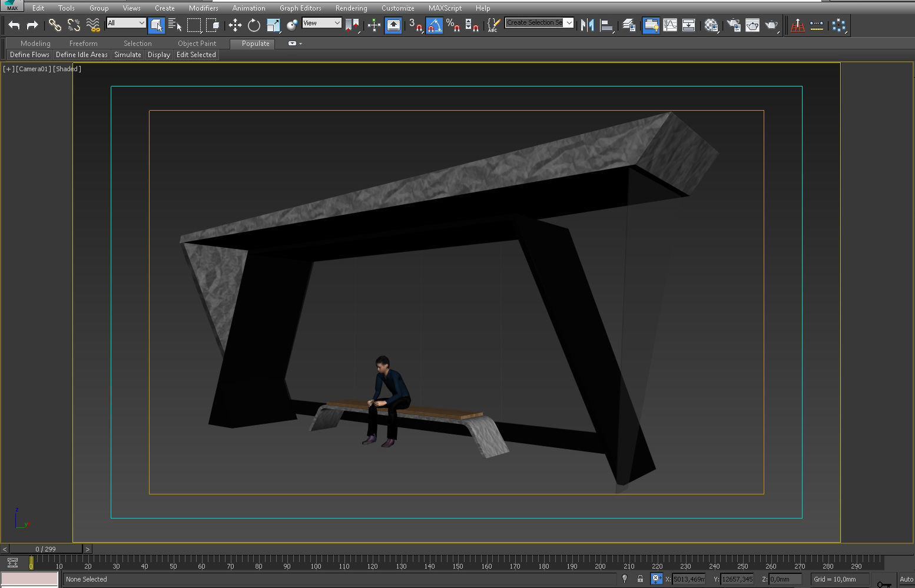Open the Schematic View icon
The width and height of the screenshot is (915, 588).
(689, 25)
